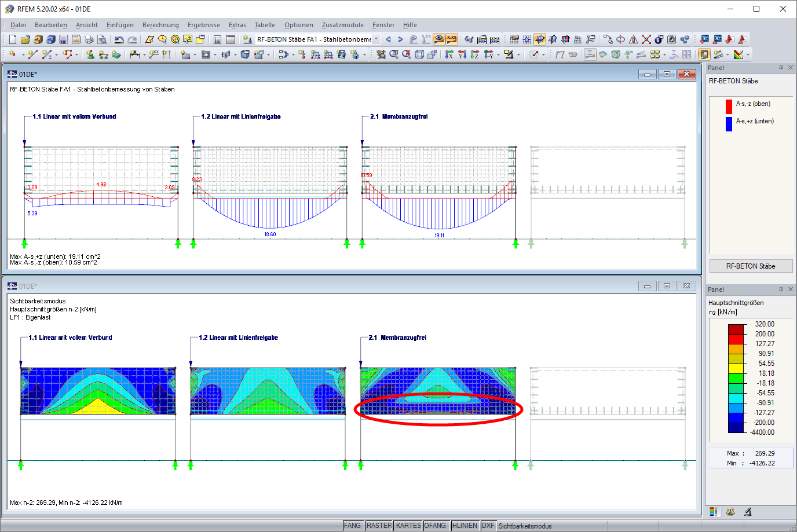Click the zoom magnifier icon in second toolbar
797x532 pixels.
click(394, 54)
